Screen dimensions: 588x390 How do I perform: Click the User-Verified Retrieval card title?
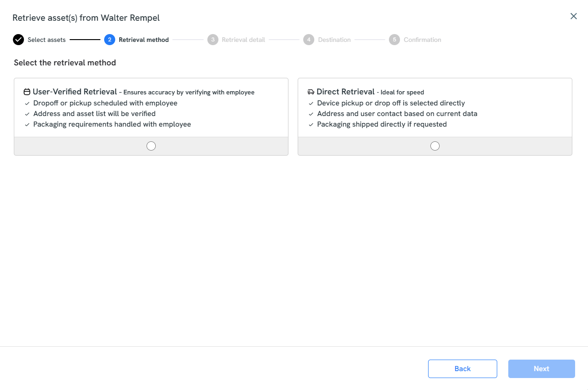(75, 92)
